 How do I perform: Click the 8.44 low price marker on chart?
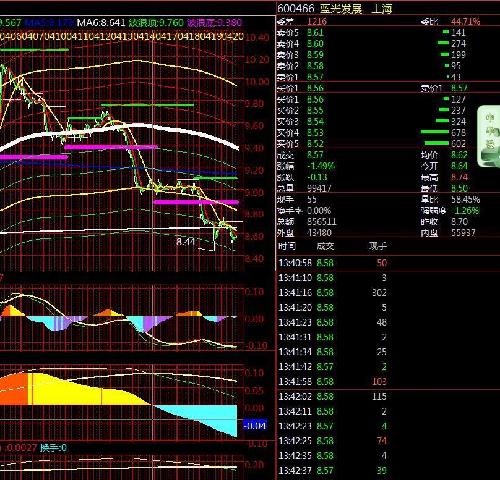185,241
